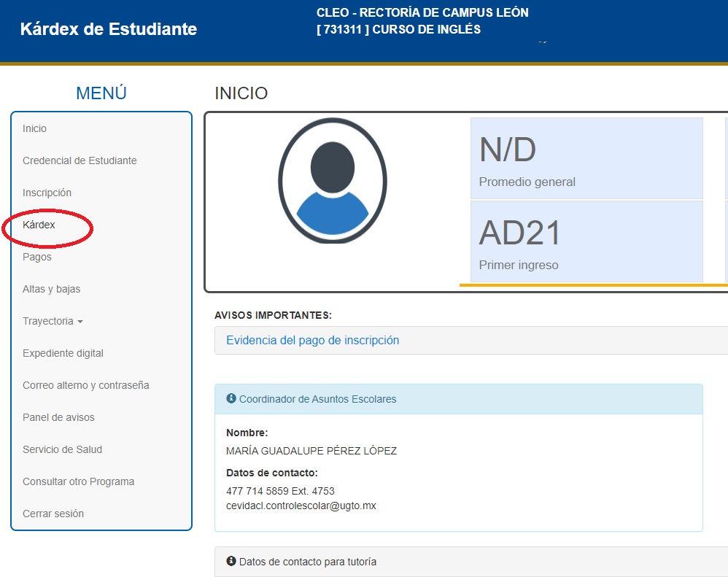
Task: Click the CURSO DE INGLÉS program text
Action: pyautogui.click(x=426, y=29)
